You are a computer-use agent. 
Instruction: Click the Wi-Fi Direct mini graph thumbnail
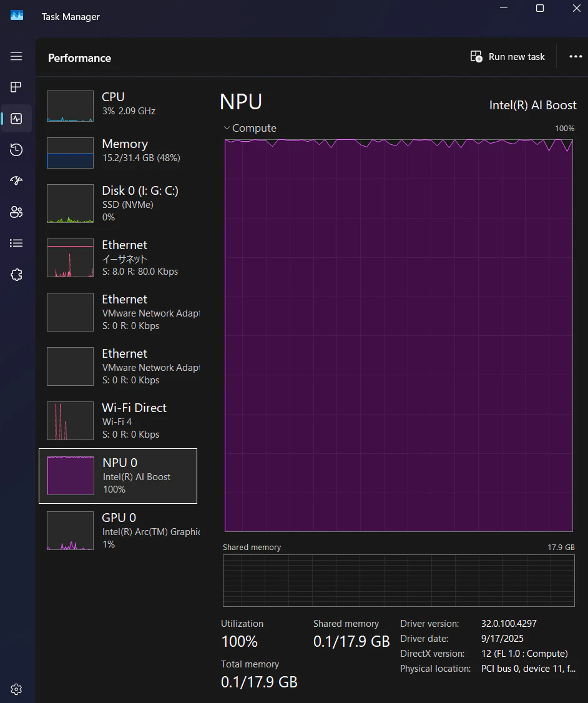(71, 421)
